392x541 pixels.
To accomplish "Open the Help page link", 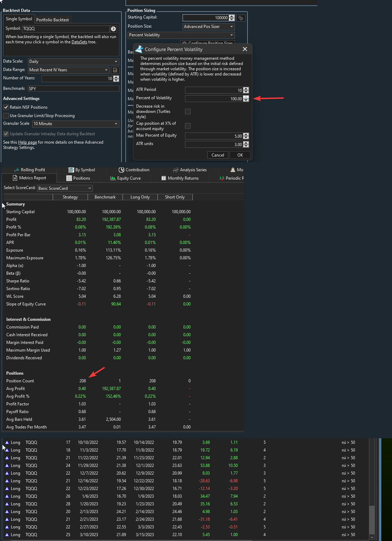I will tap(28, 142).
